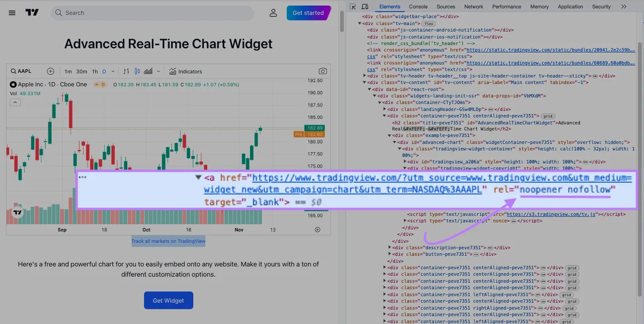The width and height of the screenshot is (644, 324).
Task: Click the Get Widget button
Action: click(169, 300)
